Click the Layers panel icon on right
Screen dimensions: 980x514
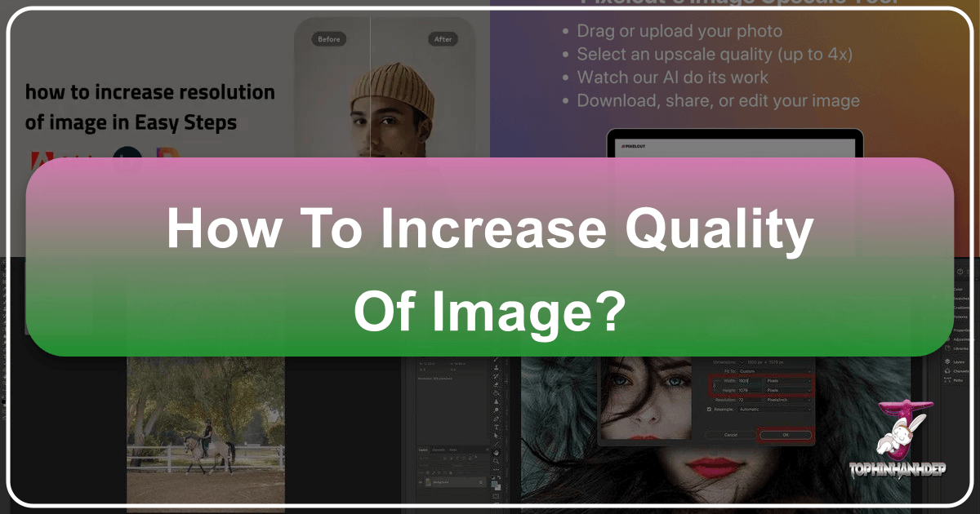click(x=947, y=361)
